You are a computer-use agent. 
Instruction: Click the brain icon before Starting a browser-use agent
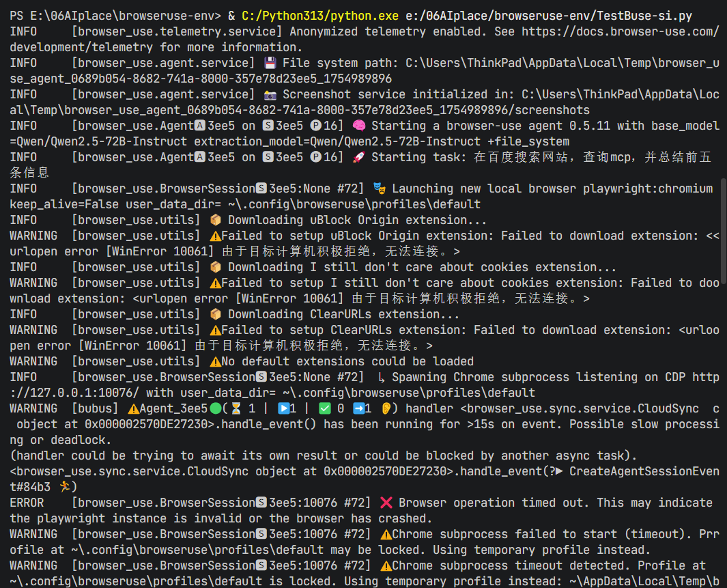pos(359,126)
